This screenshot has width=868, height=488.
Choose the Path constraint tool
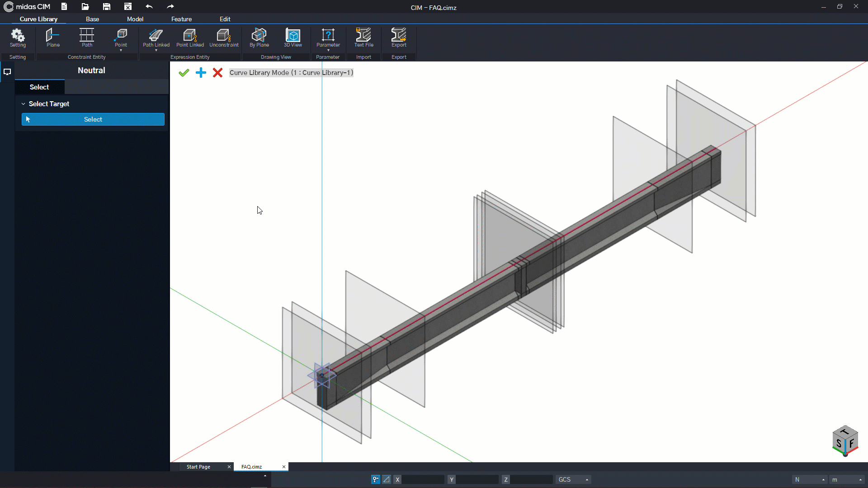click(x=87, y=38)
